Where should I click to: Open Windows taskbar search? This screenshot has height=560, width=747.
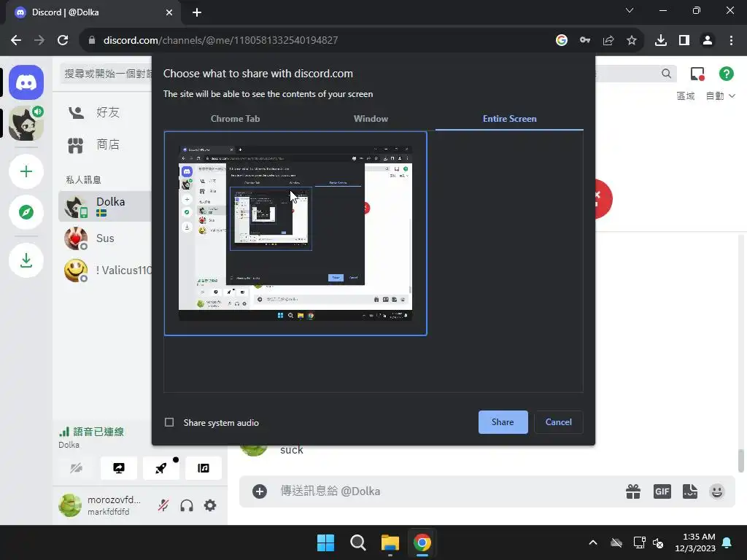coord(357,542)
